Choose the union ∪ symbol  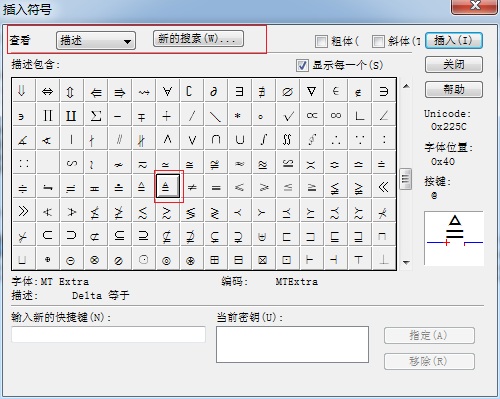pos(239,139)
